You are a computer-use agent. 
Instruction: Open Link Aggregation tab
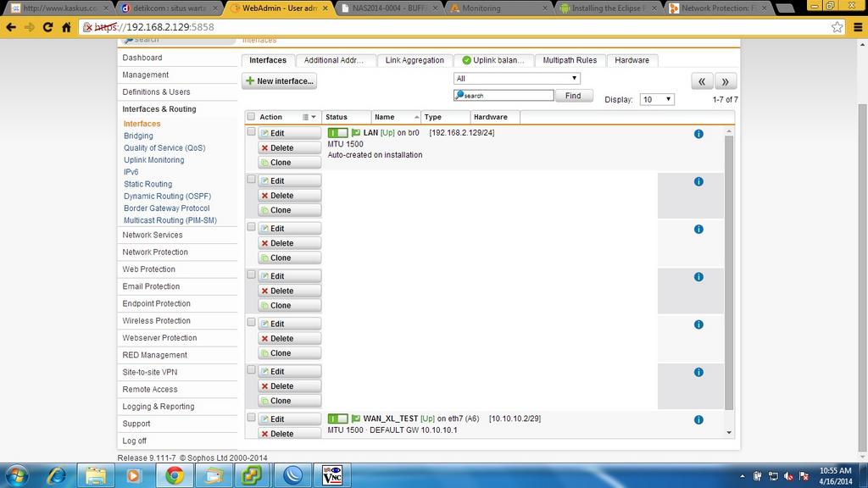(x=415, y=60)
